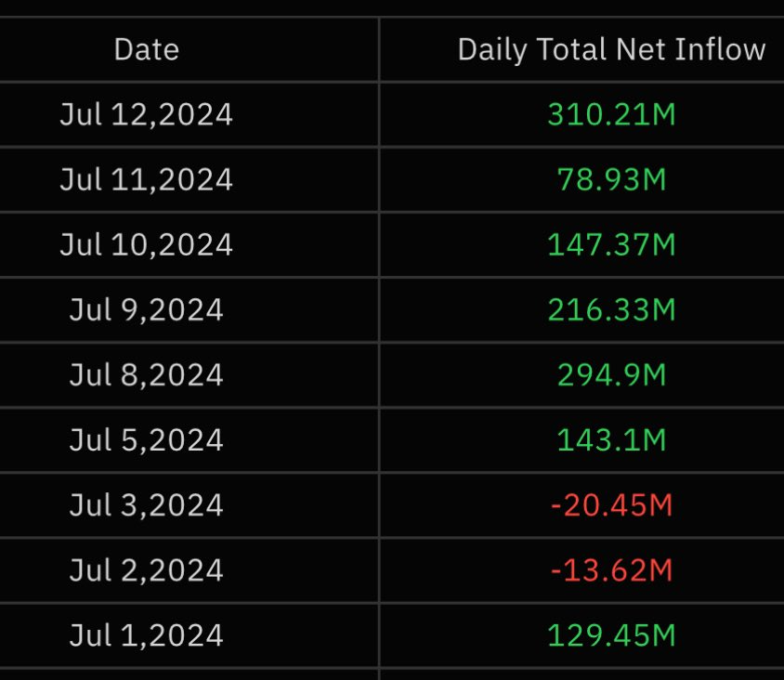Select the Jul 2,2024 date cell
The width and height of the screenshot is (784, 680).
pyautogui.click(x=147, y=570)
